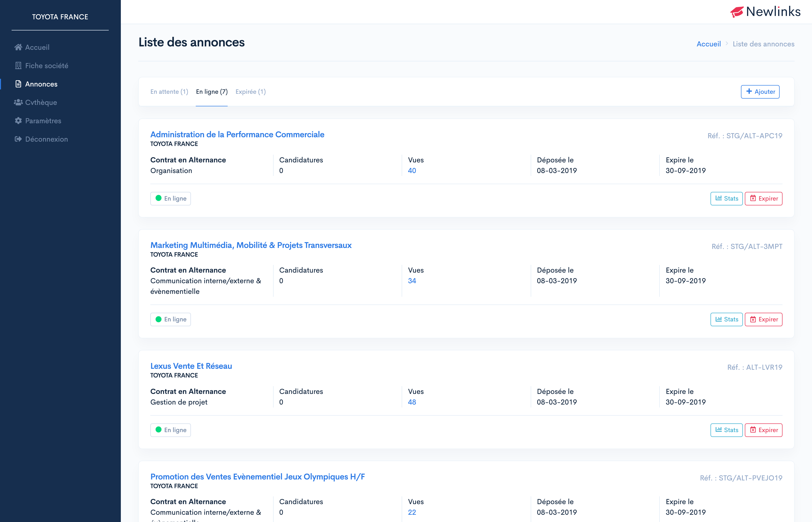Click chart icon in Stats for Marketing Multimédia

point(718,319)
